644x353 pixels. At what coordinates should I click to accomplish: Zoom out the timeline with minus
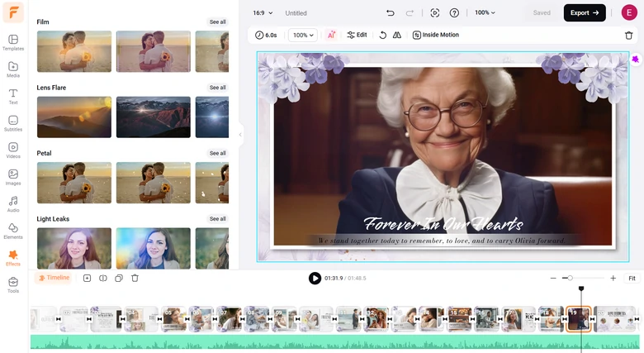tap(553, 279)
